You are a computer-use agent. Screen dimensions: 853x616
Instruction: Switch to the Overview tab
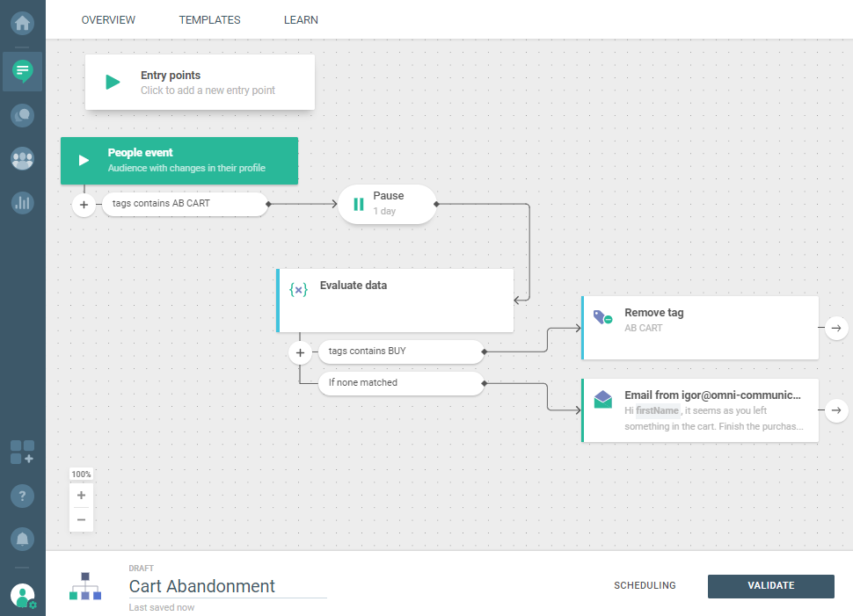[x=108, y=20]
